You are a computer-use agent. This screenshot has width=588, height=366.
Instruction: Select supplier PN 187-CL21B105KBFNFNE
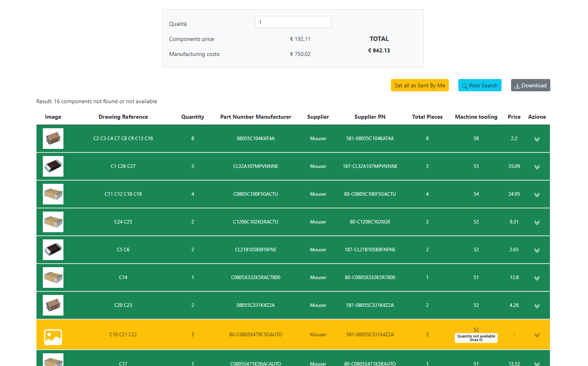[x=370, y=250]
